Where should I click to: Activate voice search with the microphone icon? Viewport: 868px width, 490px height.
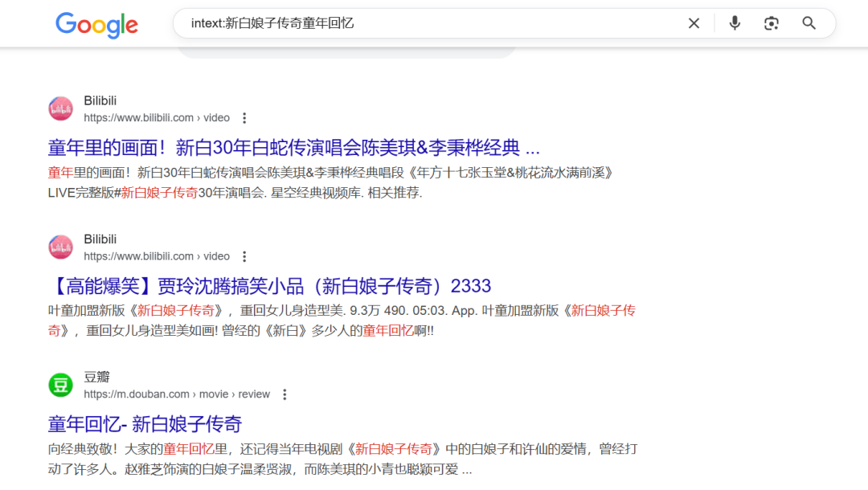coord(734,23)
